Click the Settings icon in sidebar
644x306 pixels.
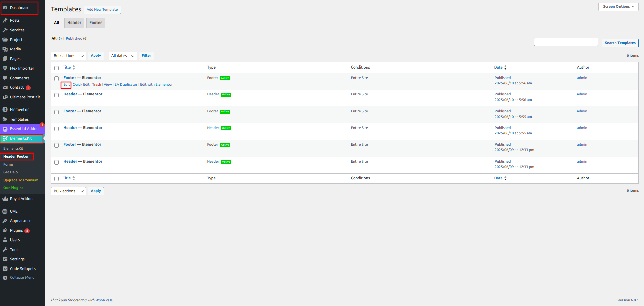click(x=5, y=259)
